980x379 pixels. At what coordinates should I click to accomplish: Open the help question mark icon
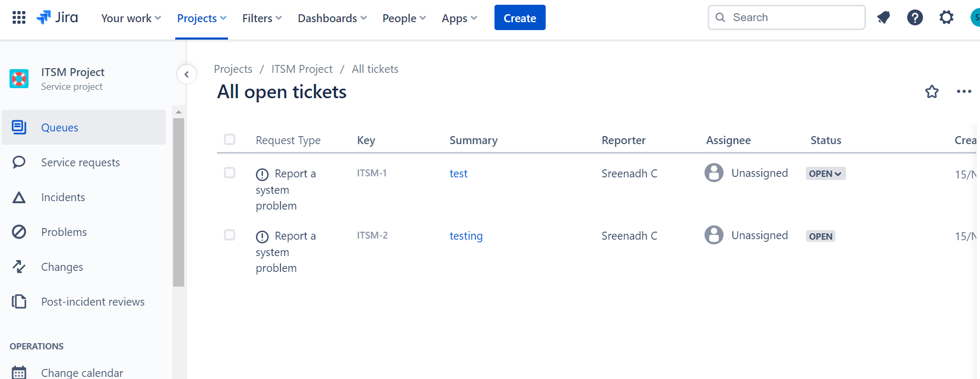point(915,17)
